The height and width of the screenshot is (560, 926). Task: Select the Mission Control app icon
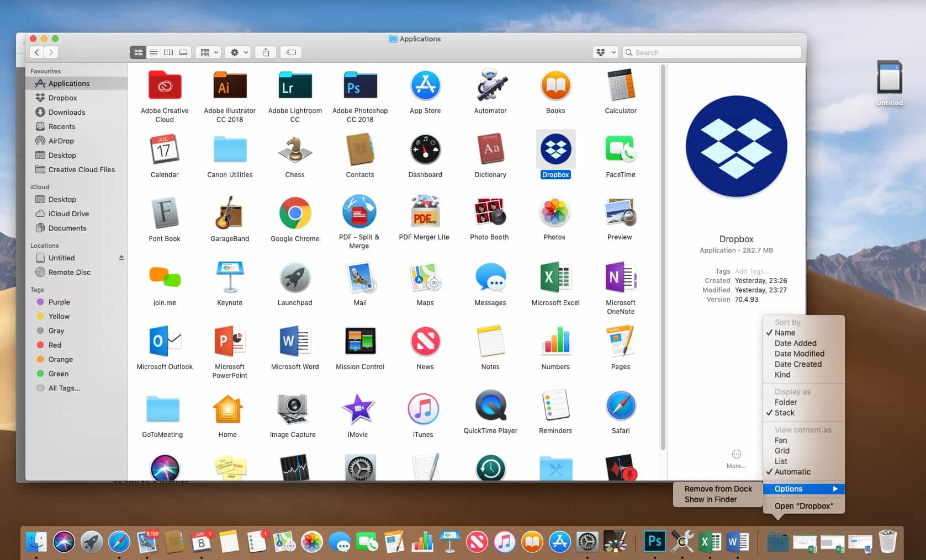360,341
